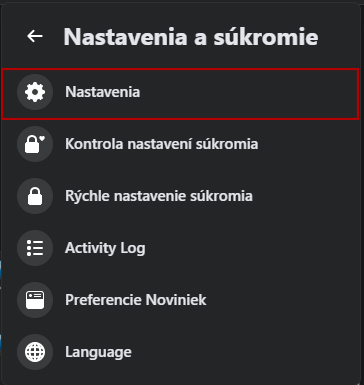Click the news feed card icon

point(35,300)
